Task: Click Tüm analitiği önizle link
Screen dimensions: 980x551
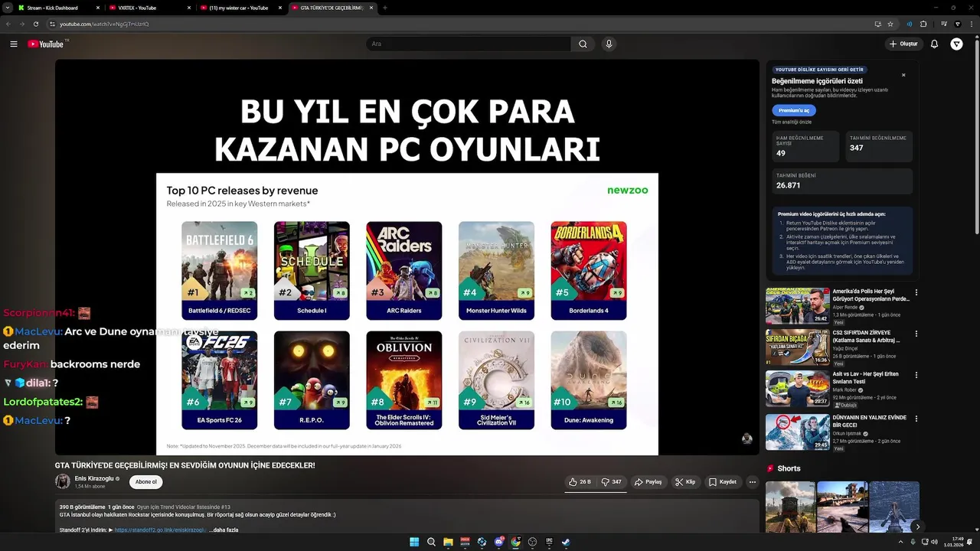Action: coord(792,122)
